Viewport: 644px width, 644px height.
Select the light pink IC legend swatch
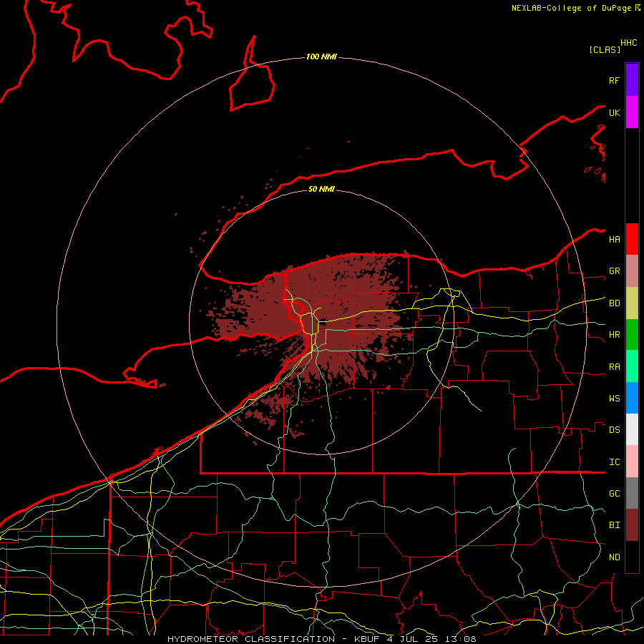click(x=632, y=462)
